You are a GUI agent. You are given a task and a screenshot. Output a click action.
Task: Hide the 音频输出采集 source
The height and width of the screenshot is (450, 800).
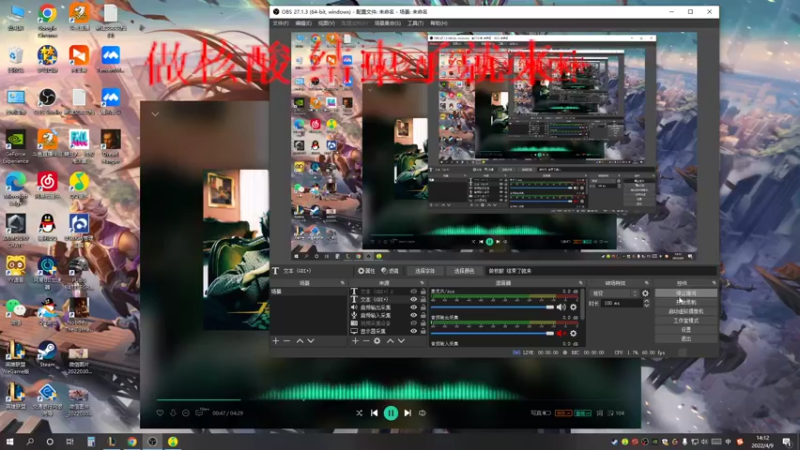(413, 307)
